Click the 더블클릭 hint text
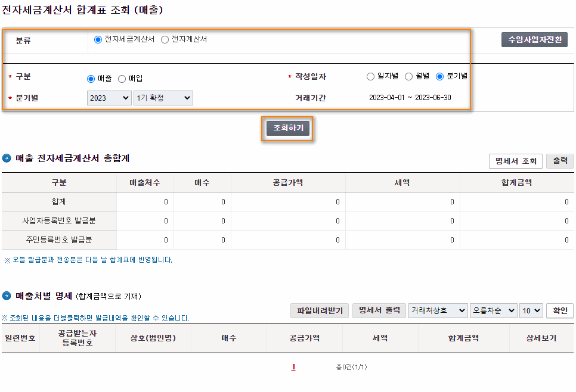This screenshot has width=576, height=392. click(95, 318)
